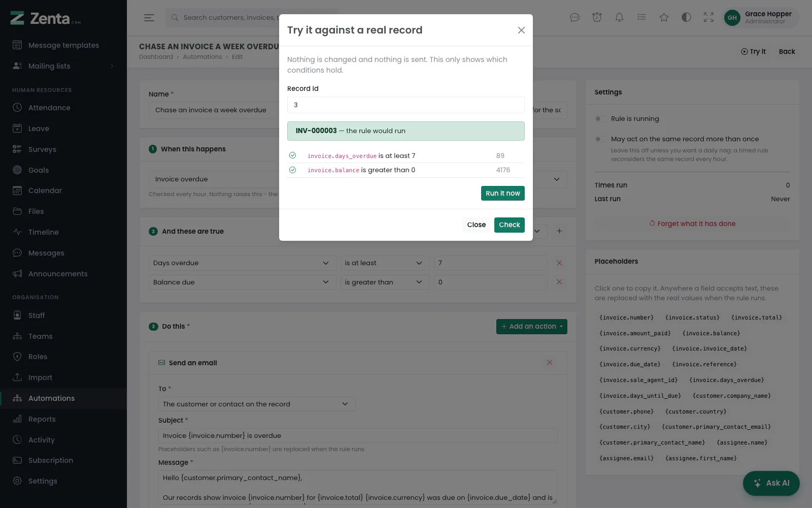Open the Ask AI assistant

tap(771, 483)
